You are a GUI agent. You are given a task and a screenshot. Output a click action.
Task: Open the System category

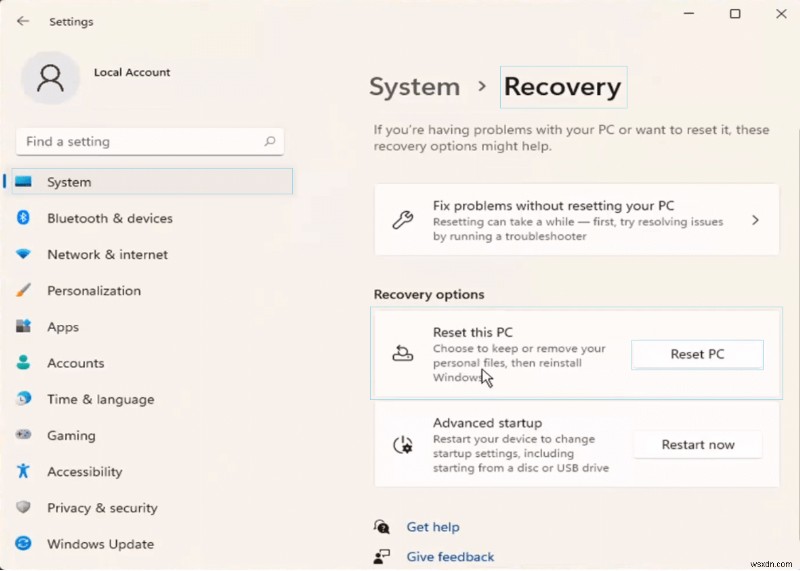[x=152, y=182]
